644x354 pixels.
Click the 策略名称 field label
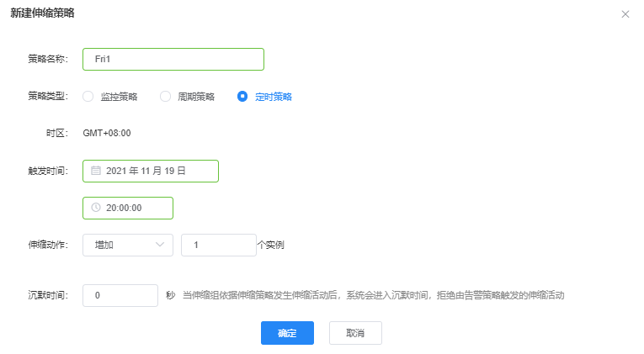[x=47, y=59]
